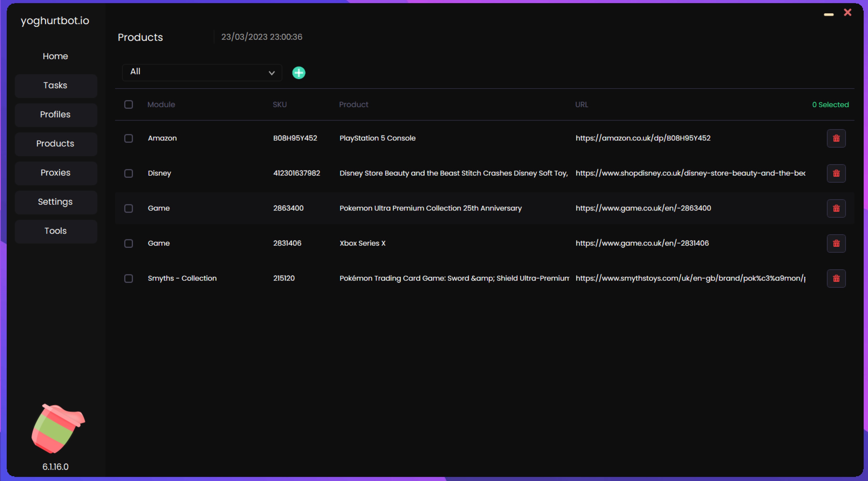Delete the Pokemon Ultra Premium Collection entry
Screen dimensions: 868x481
836,208
